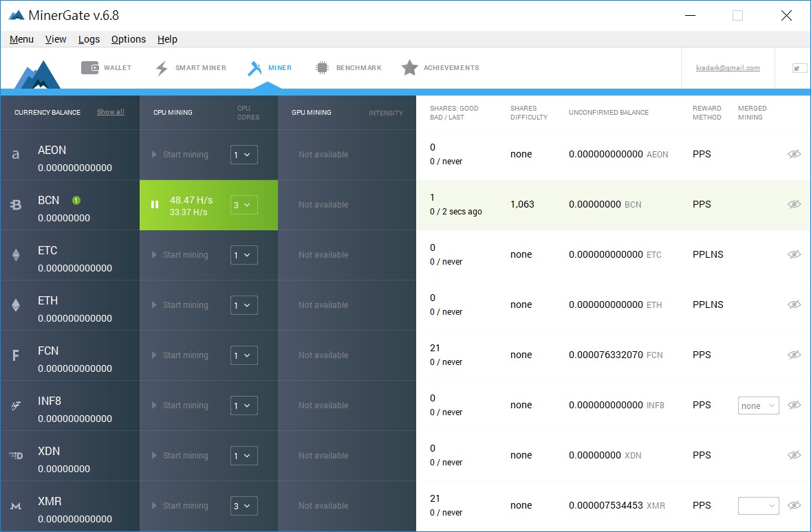Click the ETH reward method PPLNS
The width and height of the screenshot is (811, 532).
[x=708, y=304]
